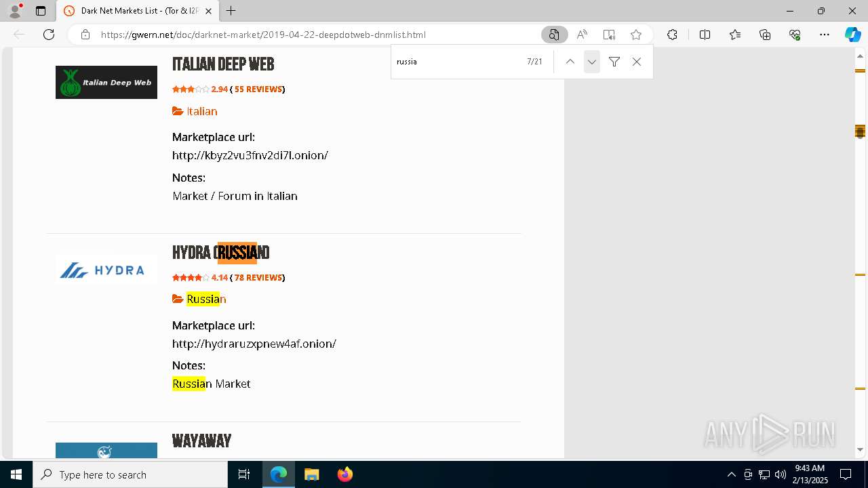The width and height of the screenshot is (868, 488).
Task: Click the Hydra 4.14 star rating
Action: click(200, 277)
